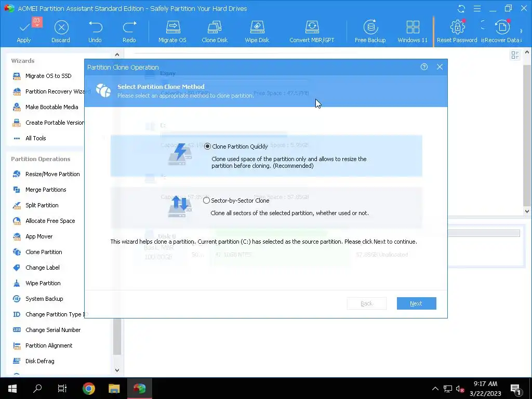Expand toolbar overflow chevron
532x399 pixels.
pyautogui.click(x=522, y=31)
